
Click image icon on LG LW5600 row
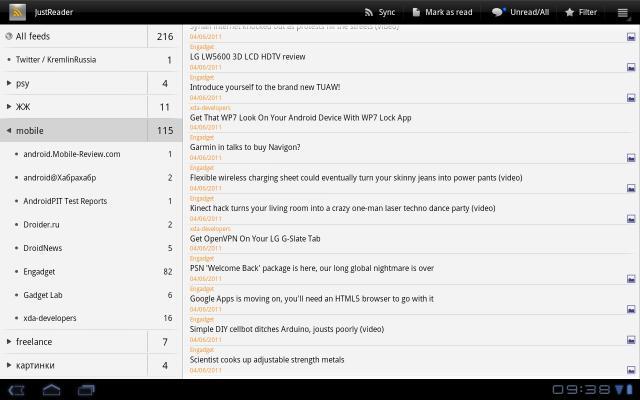(631, 67)
